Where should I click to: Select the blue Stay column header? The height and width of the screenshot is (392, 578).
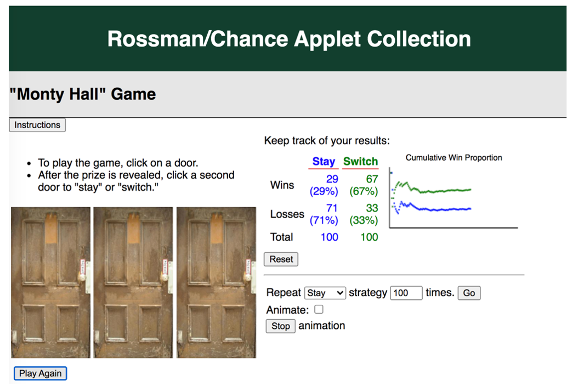[x=324, y=162]
